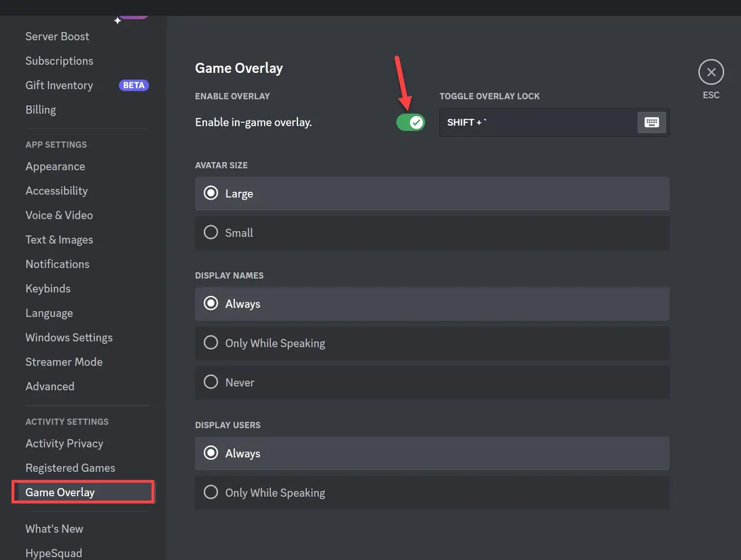Viewport: 741px width, 560px height.
Task: Click the keyboard icon to edit the keybind
Action: (x=652, y=122)
